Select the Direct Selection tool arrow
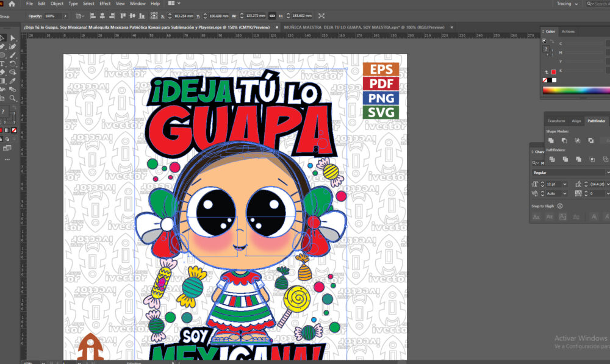 pos(13,38)
